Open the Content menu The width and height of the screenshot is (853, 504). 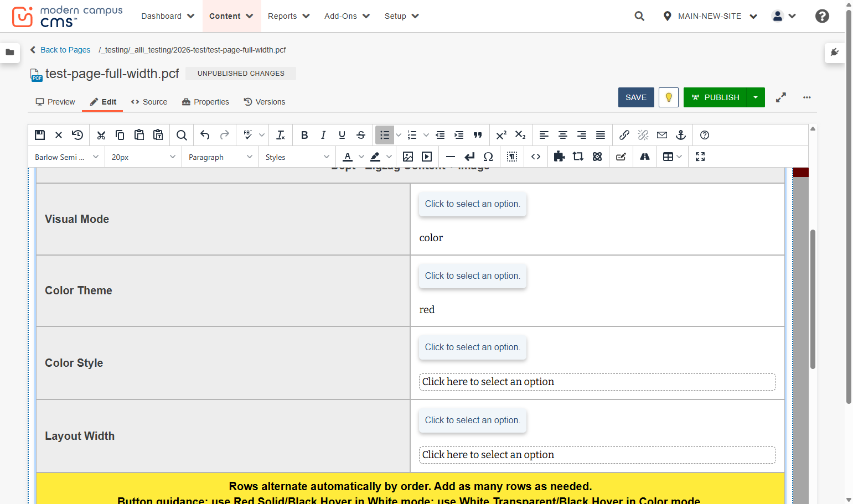pos(231,16)
